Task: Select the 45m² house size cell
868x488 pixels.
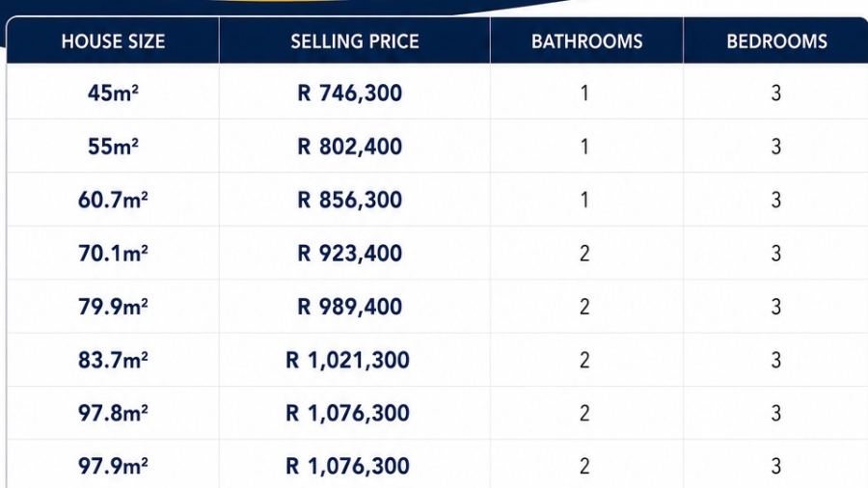Action: pos(113,93)
